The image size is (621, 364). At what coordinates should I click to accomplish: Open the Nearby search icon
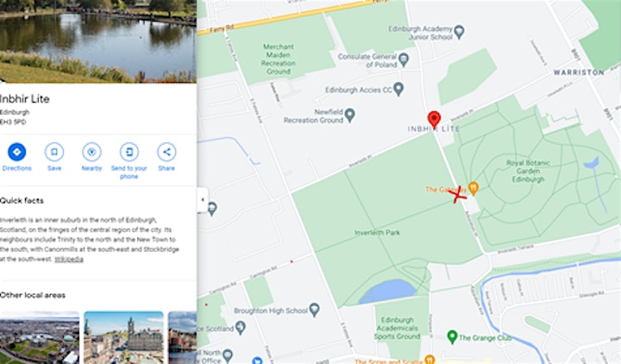(91, 152)
